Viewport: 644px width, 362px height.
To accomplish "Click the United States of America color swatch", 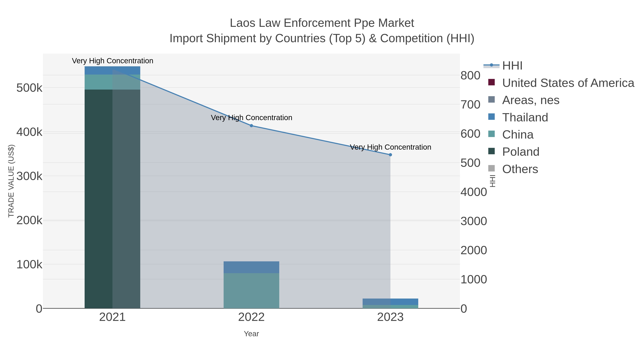I will pos(492,82).
